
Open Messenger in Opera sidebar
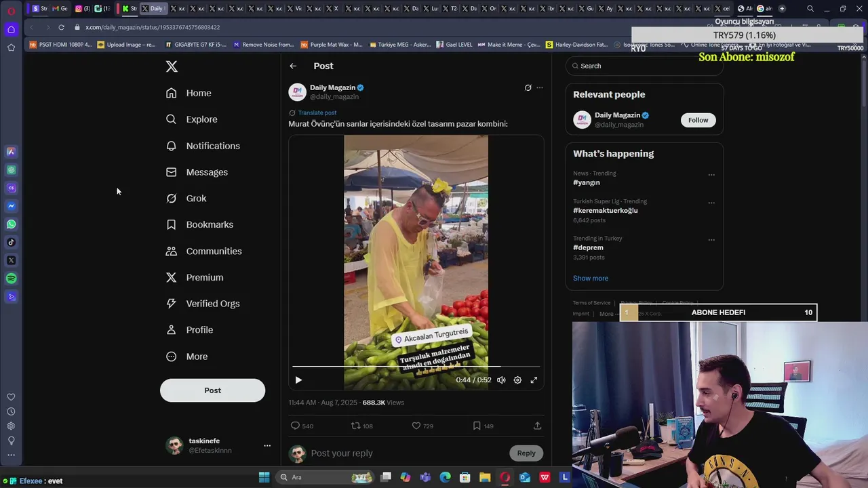coord(11,206)
